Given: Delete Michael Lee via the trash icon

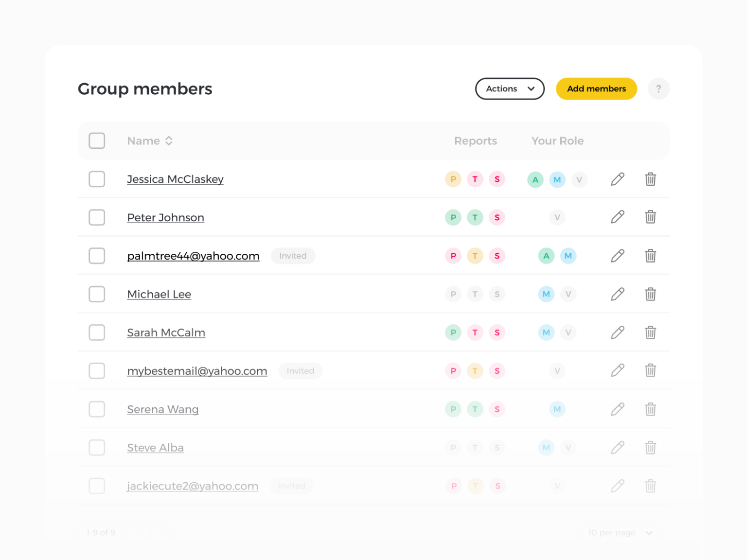Looking at the screenshot, I should [651, 294].
